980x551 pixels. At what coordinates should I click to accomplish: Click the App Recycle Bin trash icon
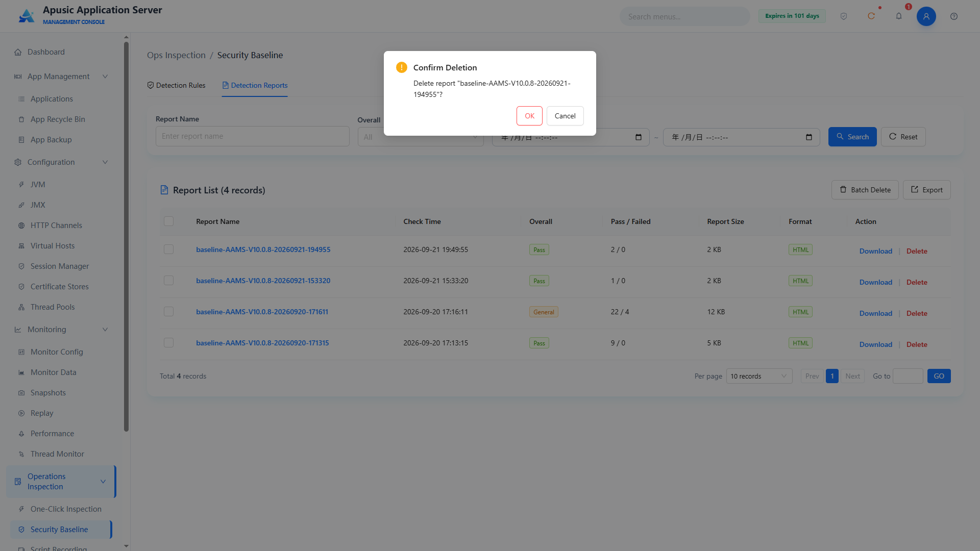click(21, 119)
